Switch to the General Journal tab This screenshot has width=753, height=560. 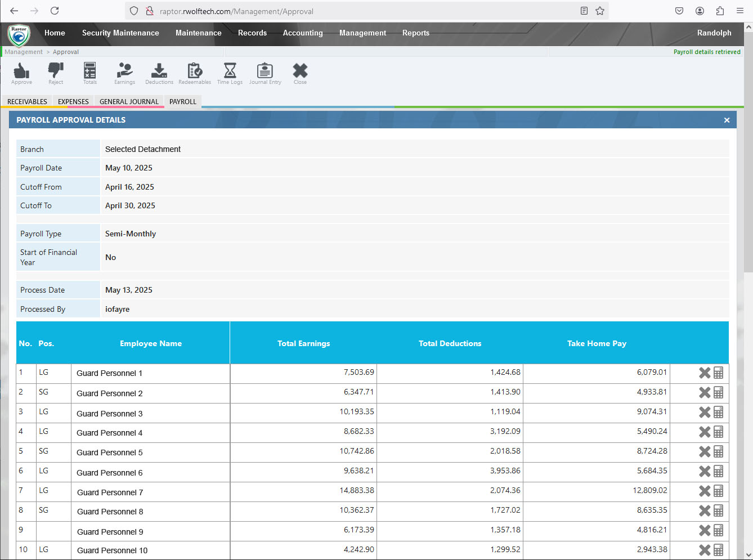129,102
